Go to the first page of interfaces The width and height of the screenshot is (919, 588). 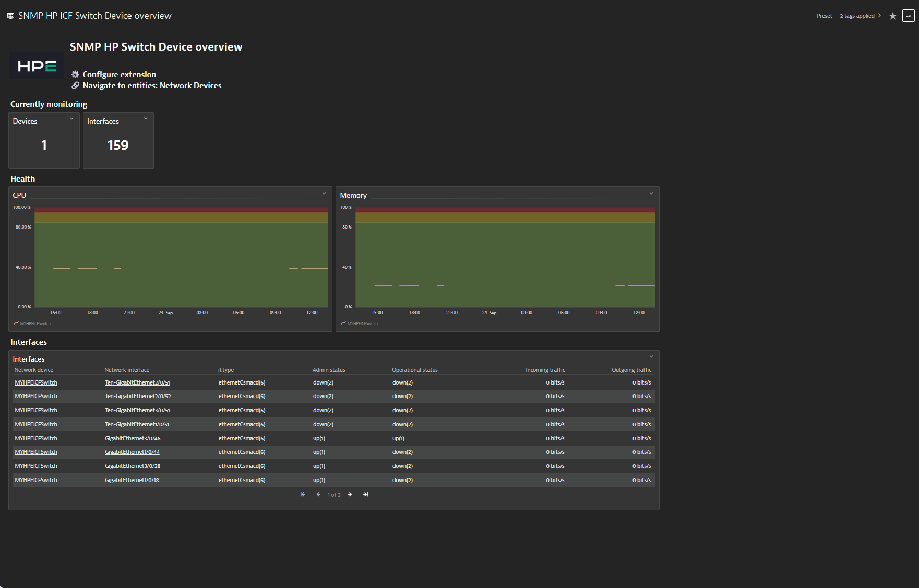coord(303,495)
